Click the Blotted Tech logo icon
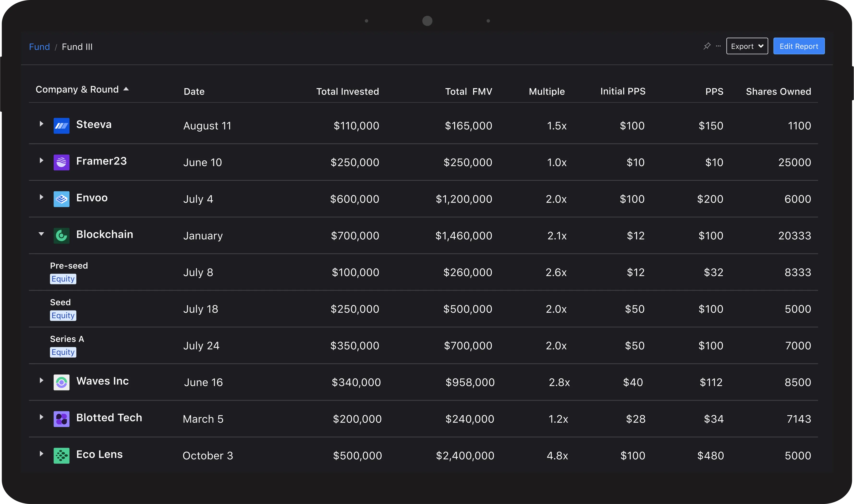The height and width of the screenshot is (504, 854). tap(61, 419)
